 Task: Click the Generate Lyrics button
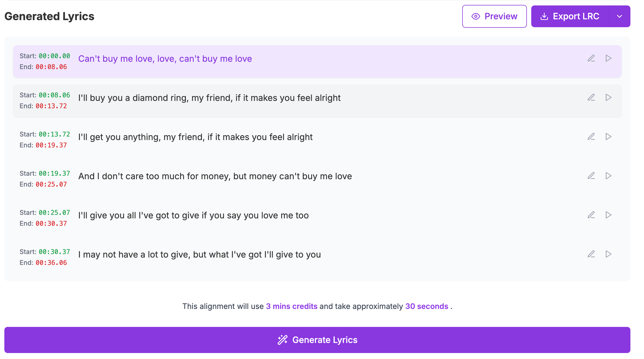[x=317, y=340]
